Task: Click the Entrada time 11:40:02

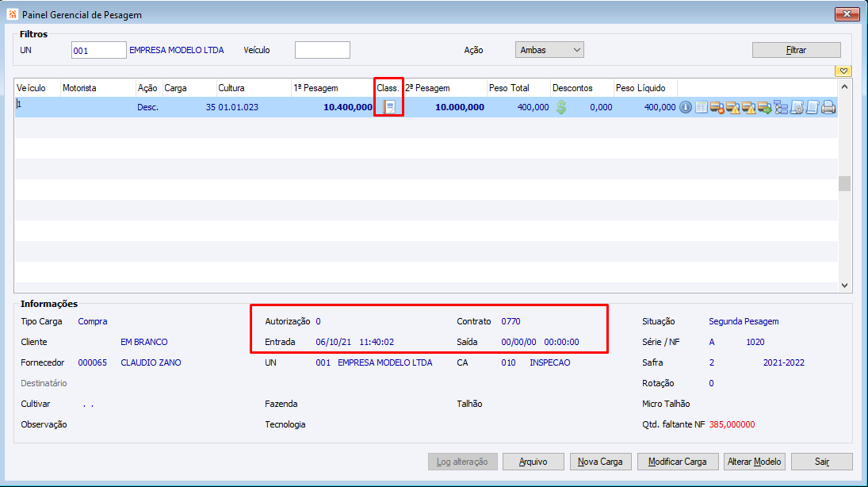Action: [x=377, y=342]
